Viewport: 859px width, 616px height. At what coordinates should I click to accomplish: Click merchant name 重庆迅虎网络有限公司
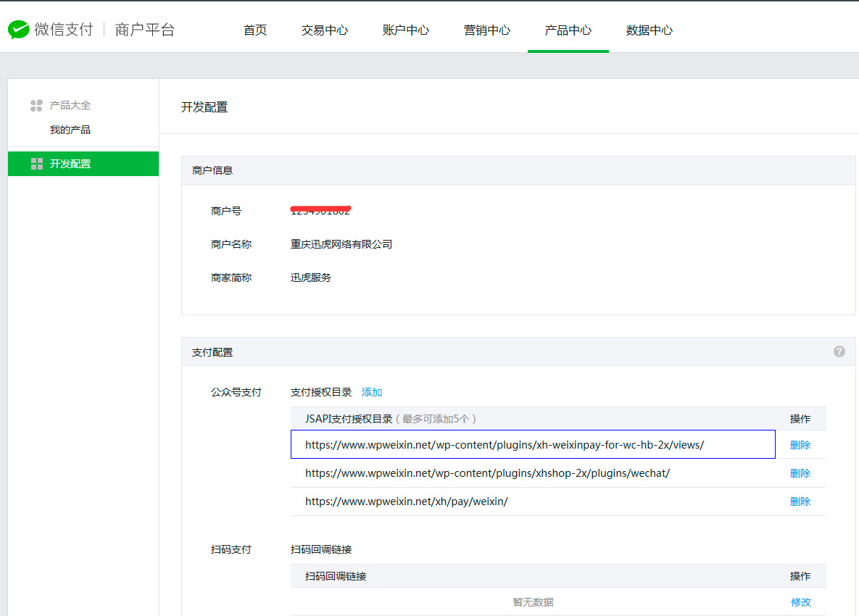point(341,244)
